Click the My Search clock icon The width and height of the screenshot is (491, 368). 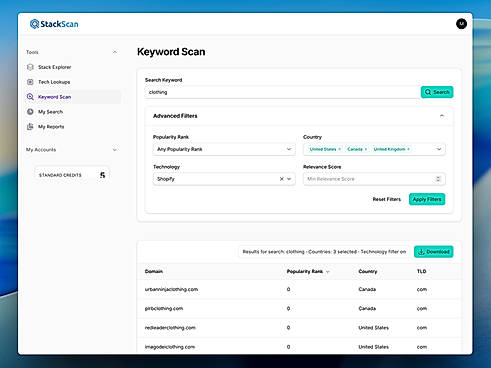pyautogui.click(x=30, y=112)
